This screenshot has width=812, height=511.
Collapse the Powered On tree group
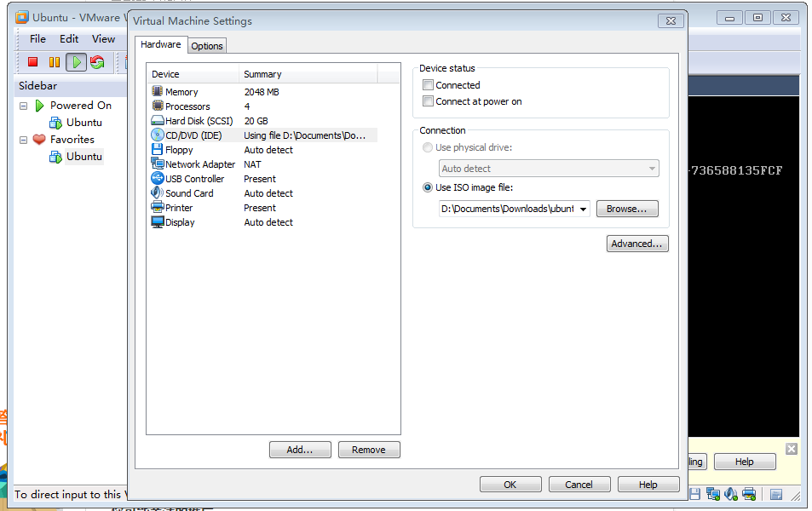23,106
